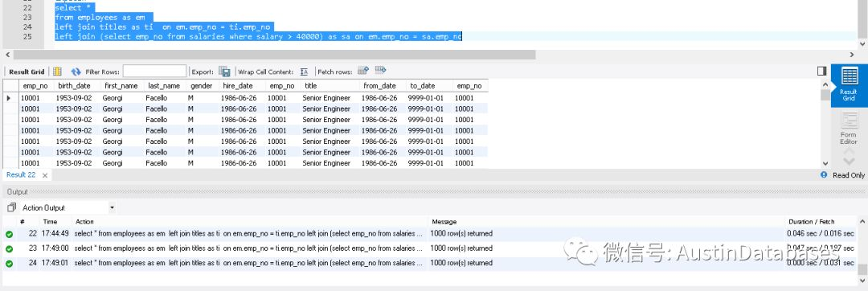The image size is (868, 291).
Task: Click the editor scroll left arrow
Action: click(7, 55)
